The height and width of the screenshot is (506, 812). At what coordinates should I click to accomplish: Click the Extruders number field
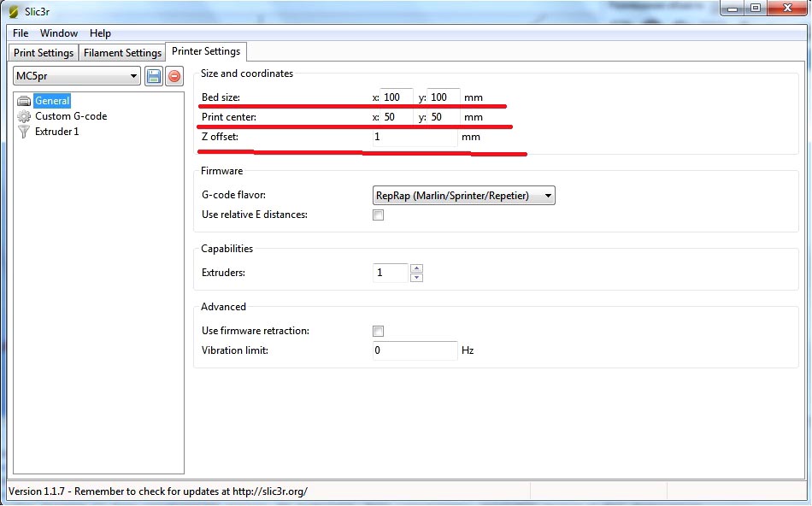(x=391, y=273)
